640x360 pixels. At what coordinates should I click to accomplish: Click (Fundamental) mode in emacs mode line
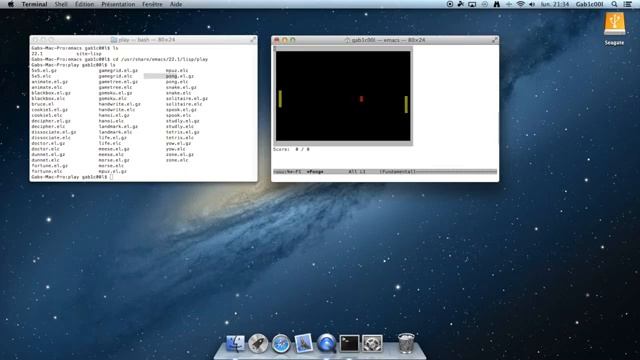coord(398,171)
